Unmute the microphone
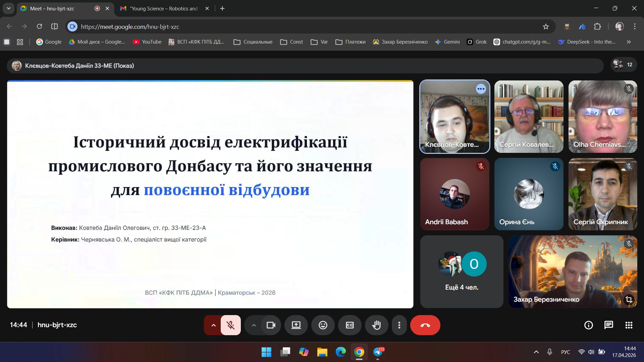This screenshot has height=362, width=644. point(230,325)
